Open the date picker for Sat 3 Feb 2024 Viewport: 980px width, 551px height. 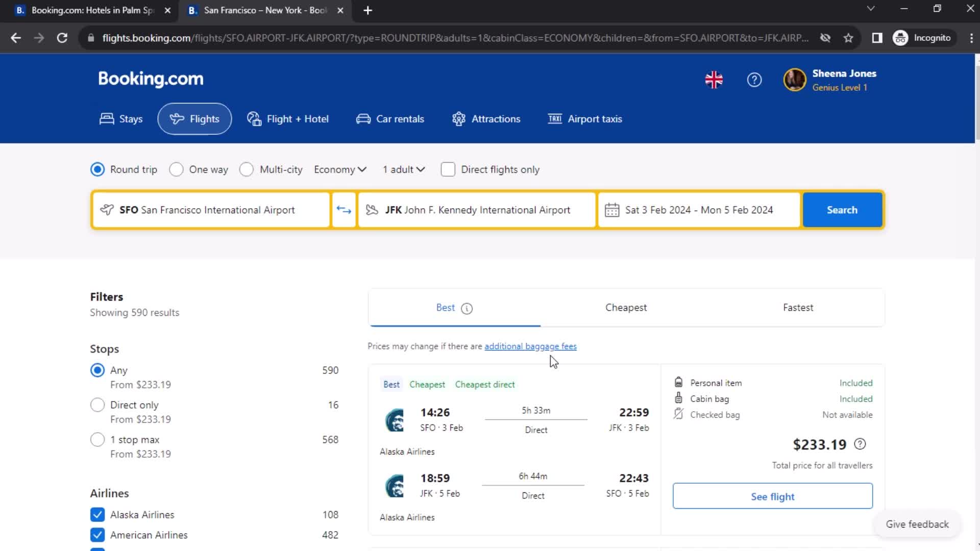tap(699, 210)
